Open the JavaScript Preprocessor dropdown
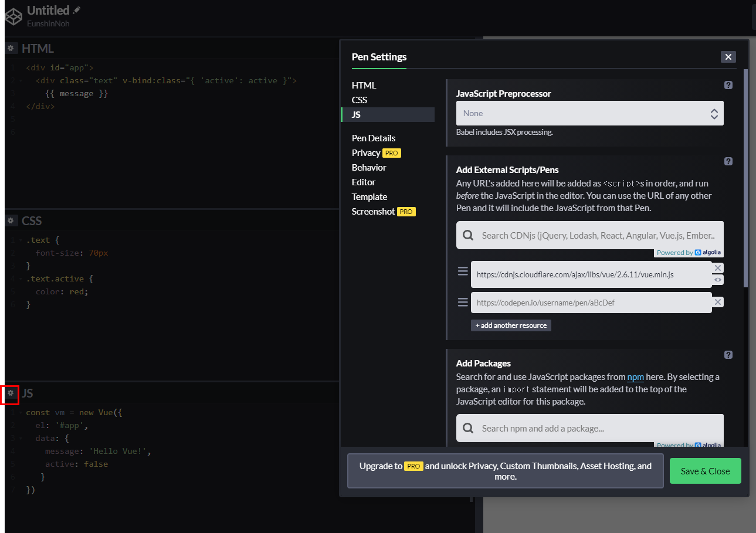This screenshot has height=533, width=756. click(x=590, y=113)
